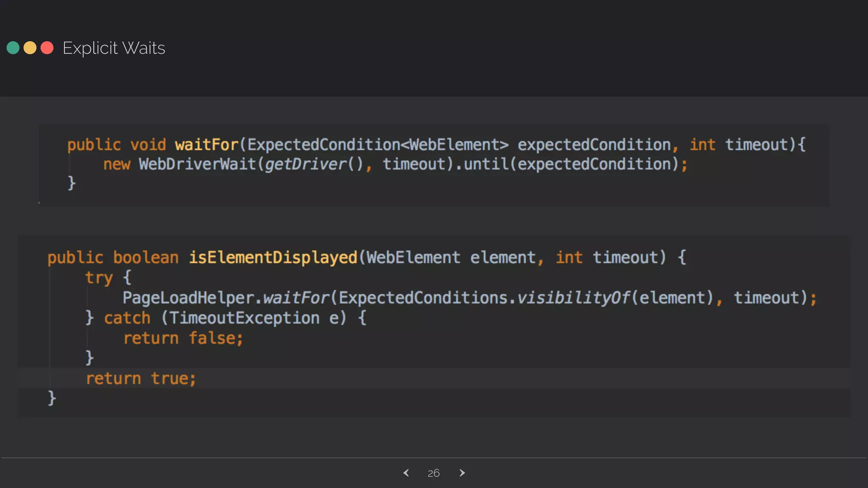Click the catch keyword
Screen dimensions: 868x488
(127, 318)
